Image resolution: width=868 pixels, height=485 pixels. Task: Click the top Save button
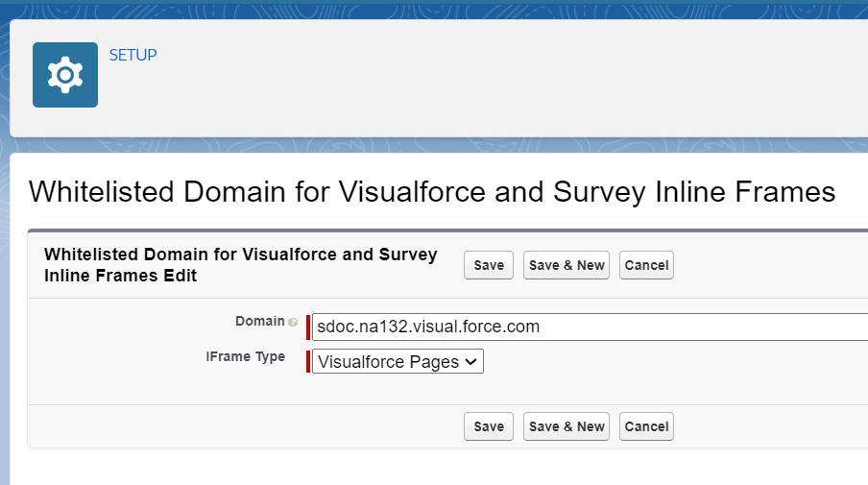pos(489,265)
